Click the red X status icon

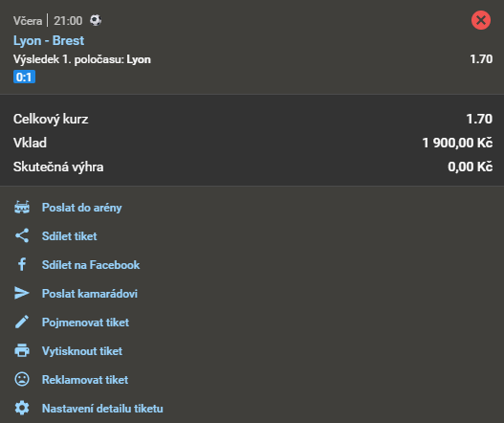point(481,20)
